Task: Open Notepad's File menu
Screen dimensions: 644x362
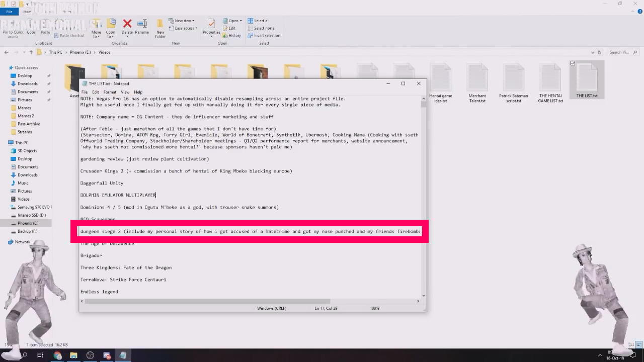Action: pos(85,93)
